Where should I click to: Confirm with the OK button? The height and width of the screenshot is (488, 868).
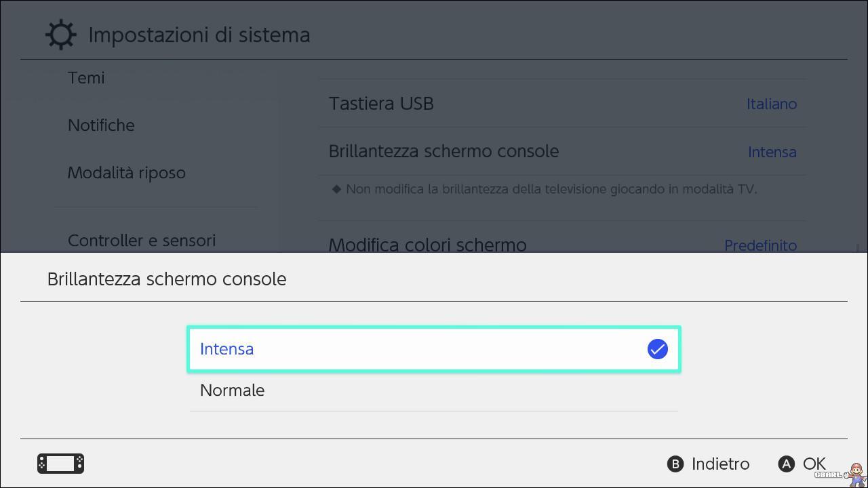pos(802,464)
